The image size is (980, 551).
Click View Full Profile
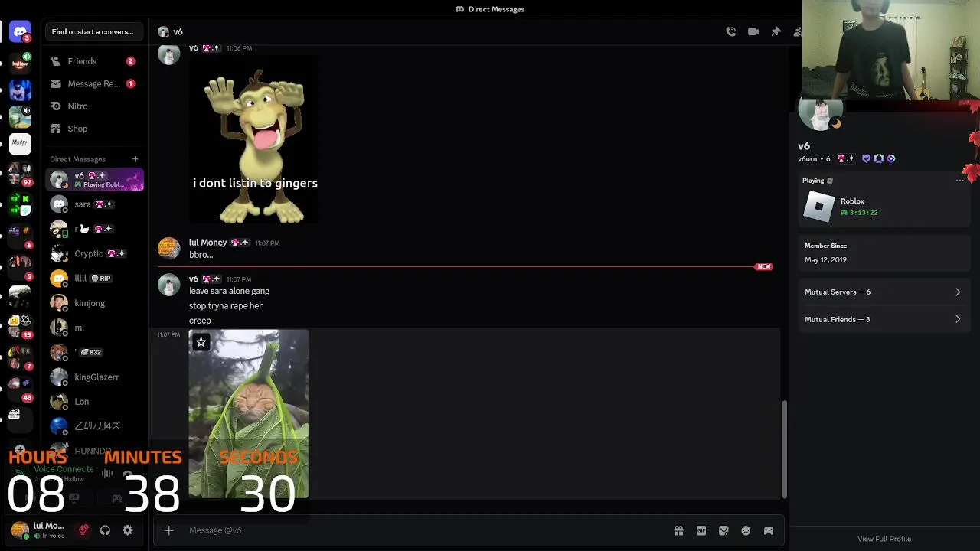[884, 539]
